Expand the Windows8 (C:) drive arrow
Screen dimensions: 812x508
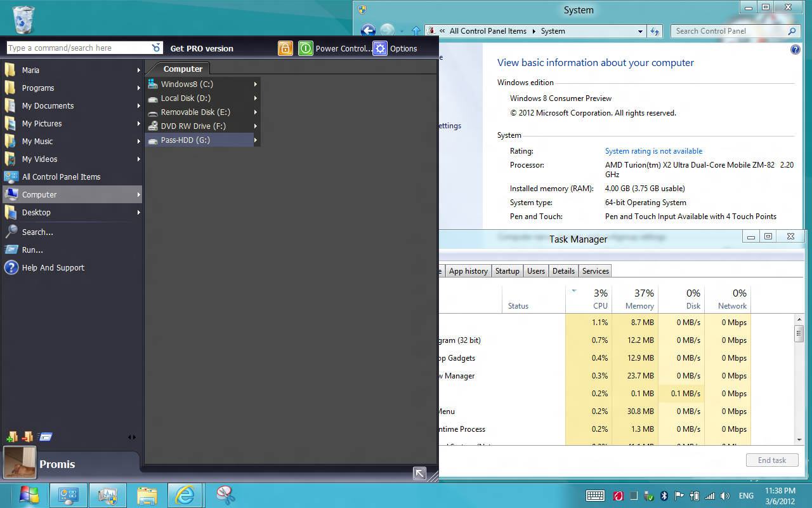(256, 84)
